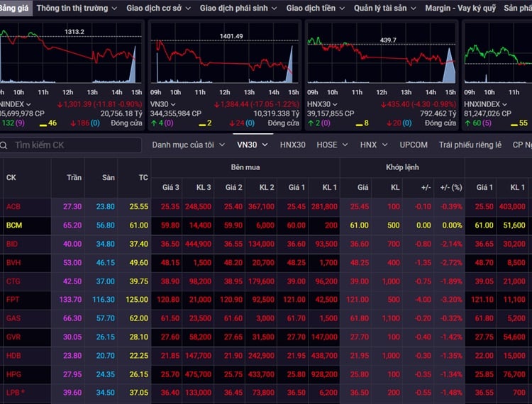Click the ACB ticker row
Screen dimensions: 532x404
coord(266,206)
